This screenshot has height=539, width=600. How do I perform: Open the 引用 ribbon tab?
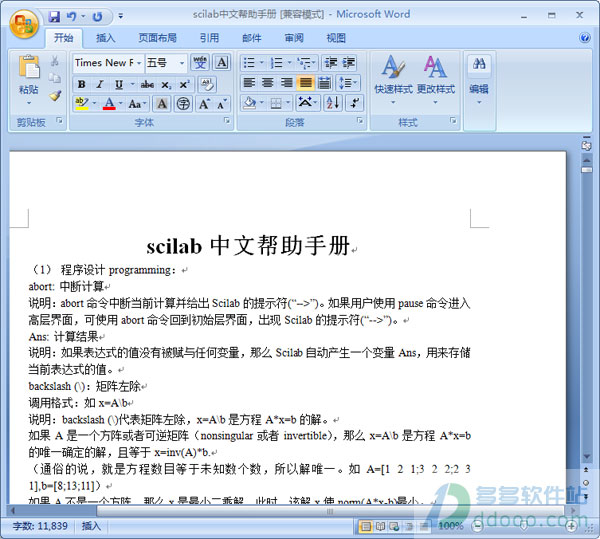click(209, 37)
